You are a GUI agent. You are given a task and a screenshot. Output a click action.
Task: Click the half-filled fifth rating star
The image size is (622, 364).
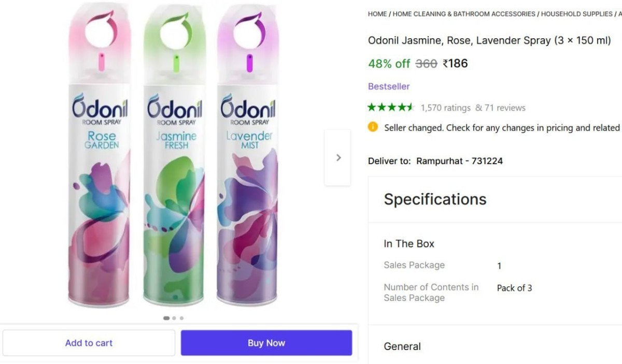point(411,107)
